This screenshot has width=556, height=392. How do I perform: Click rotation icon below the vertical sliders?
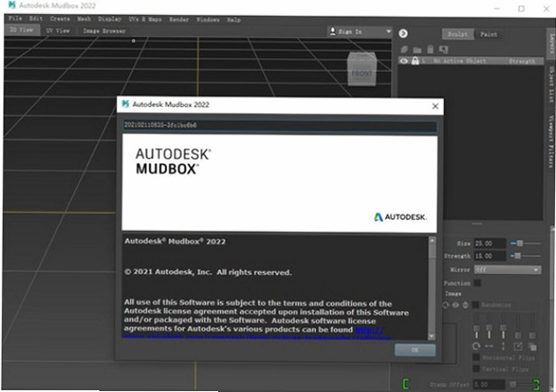coord(476,346)
